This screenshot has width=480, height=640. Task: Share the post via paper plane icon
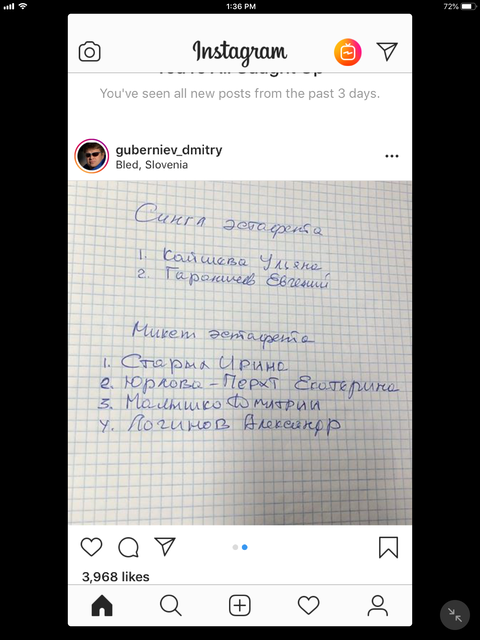pos(165,546)
